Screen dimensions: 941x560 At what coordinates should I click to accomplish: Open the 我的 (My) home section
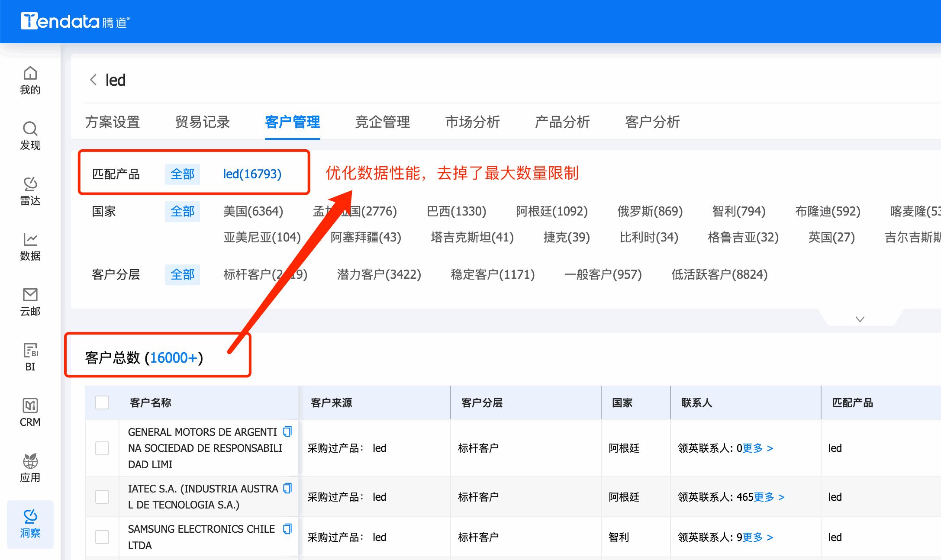[x=30, y=80]
